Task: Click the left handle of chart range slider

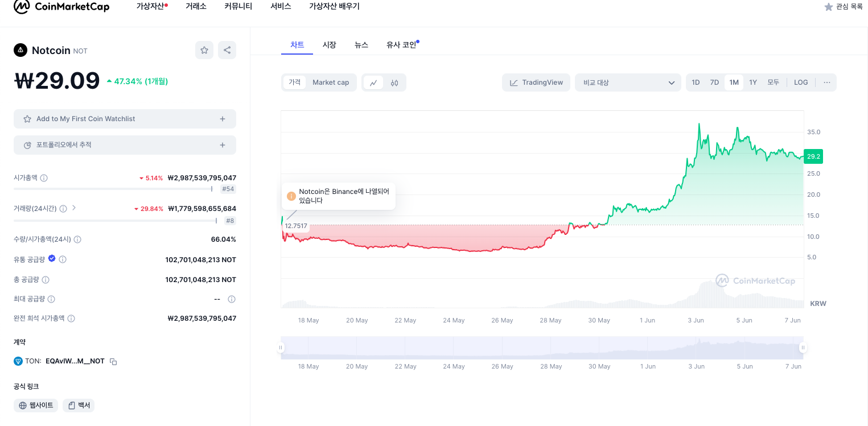Action: 281,348
